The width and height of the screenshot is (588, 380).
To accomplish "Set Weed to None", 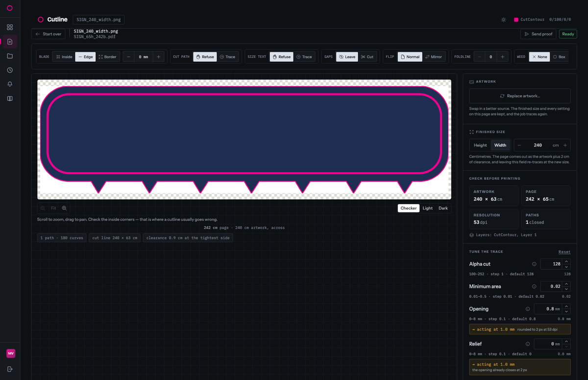I will [539, 57].
